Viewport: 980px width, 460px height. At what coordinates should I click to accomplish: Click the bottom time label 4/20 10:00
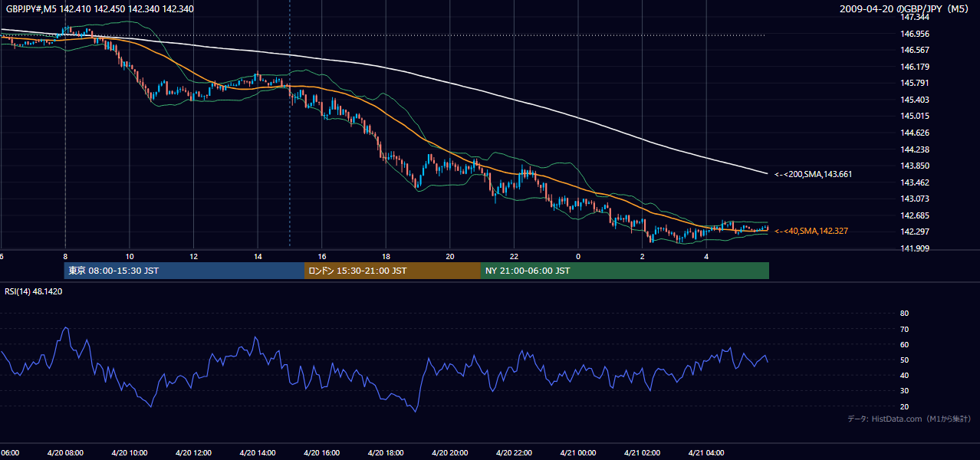click(x=129, y=453)
